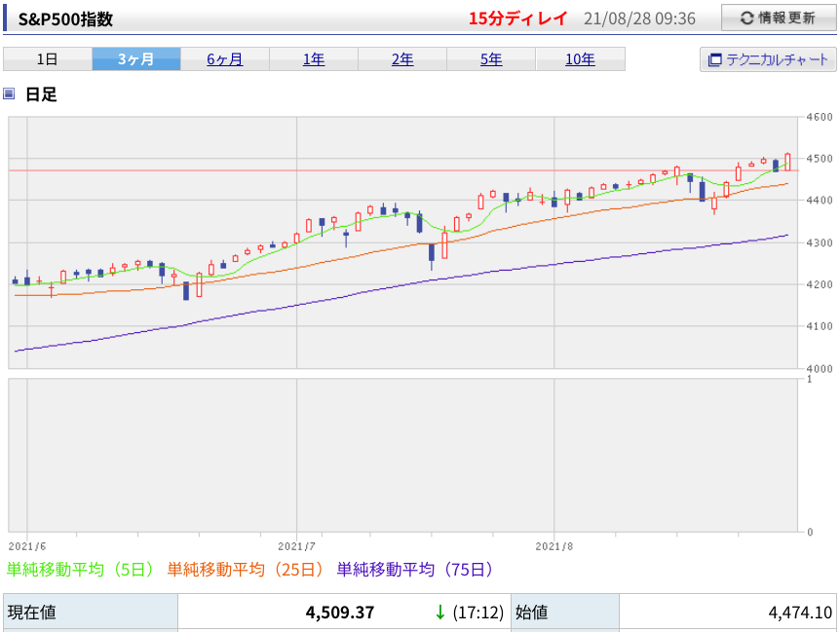Screen dimensions: 840x632
Task: Click the opening value 4,474.10
Action: (x=800, y=613)
